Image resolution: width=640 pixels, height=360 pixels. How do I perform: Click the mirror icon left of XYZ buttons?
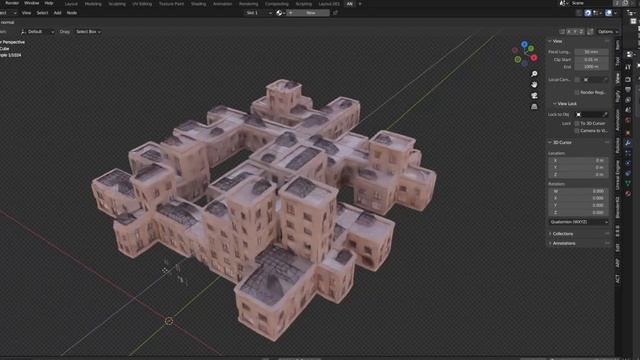click(562, 32)
